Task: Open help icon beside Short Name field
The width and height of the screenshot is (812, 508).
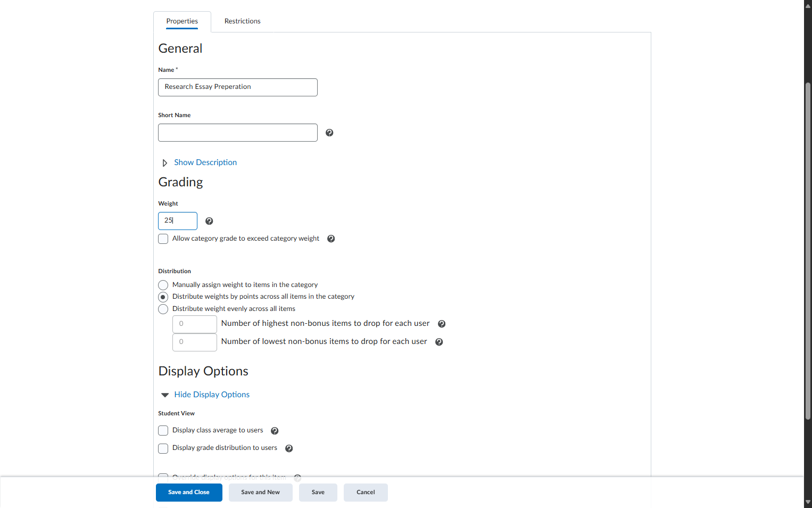Action: pyautogui.click(x=329, y=133)
